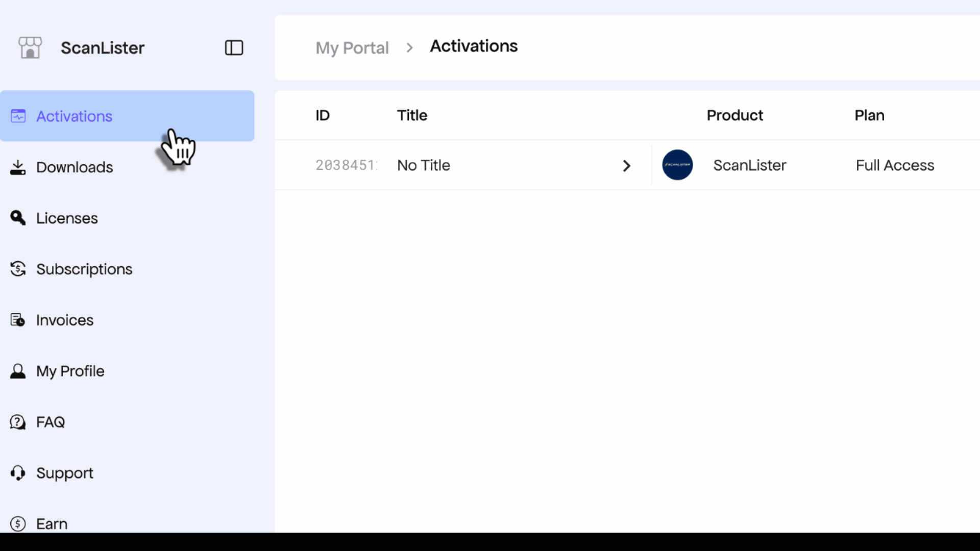Click the My Profile person icon
Image resolution: width=980 pixels, height=551 pixels.
point(18,371)
